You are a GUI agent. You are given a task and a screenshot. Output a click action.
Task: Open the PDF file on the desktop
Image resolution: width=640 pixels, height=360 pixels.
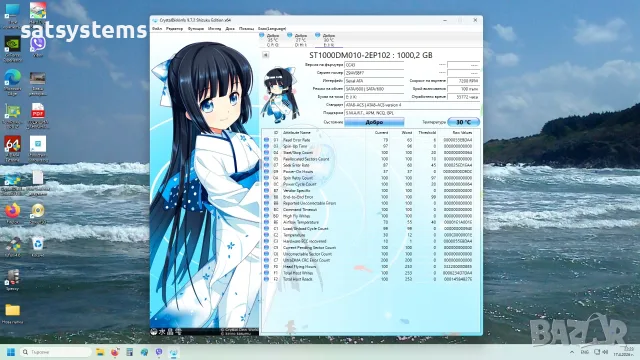click(x=38, y=115)
